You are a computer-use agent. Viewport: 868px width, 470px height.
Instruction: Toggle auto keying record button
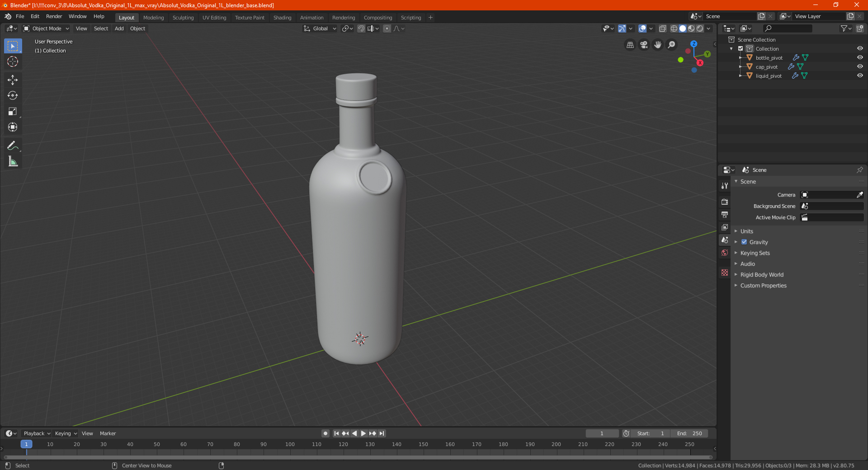(x=325, y=433)
